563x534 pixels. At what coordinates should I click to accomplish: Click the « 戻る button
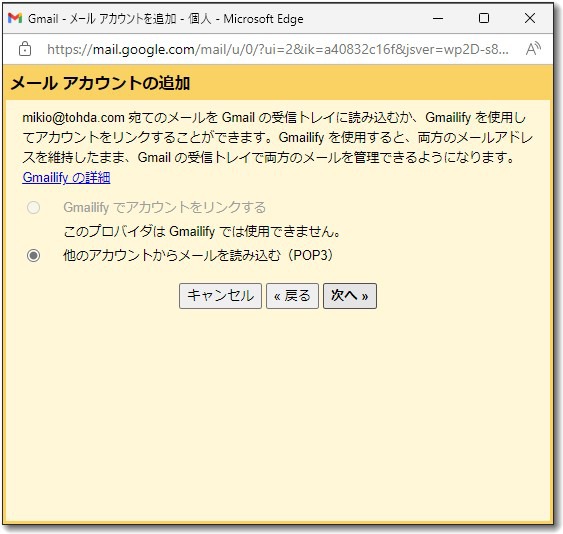tap(292, 296)
